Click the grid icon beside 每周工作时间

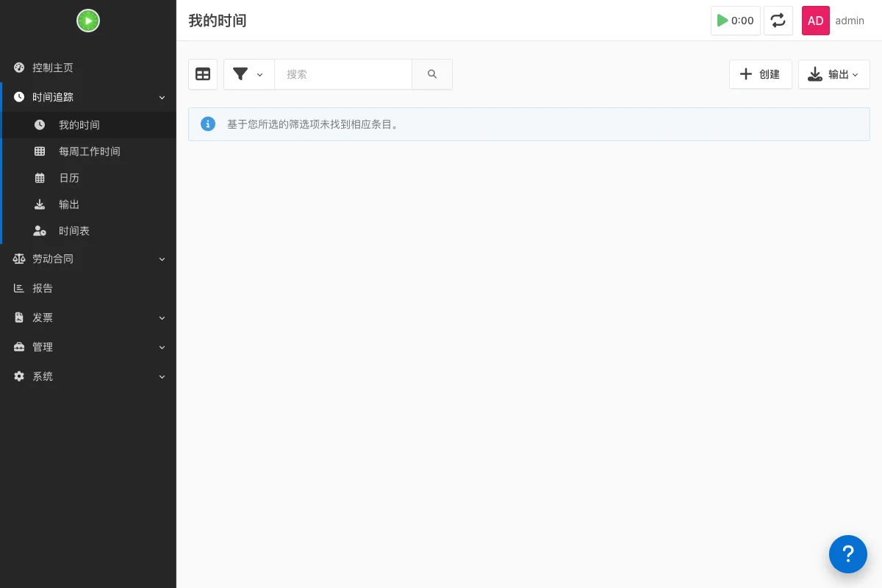coord(40,151)
